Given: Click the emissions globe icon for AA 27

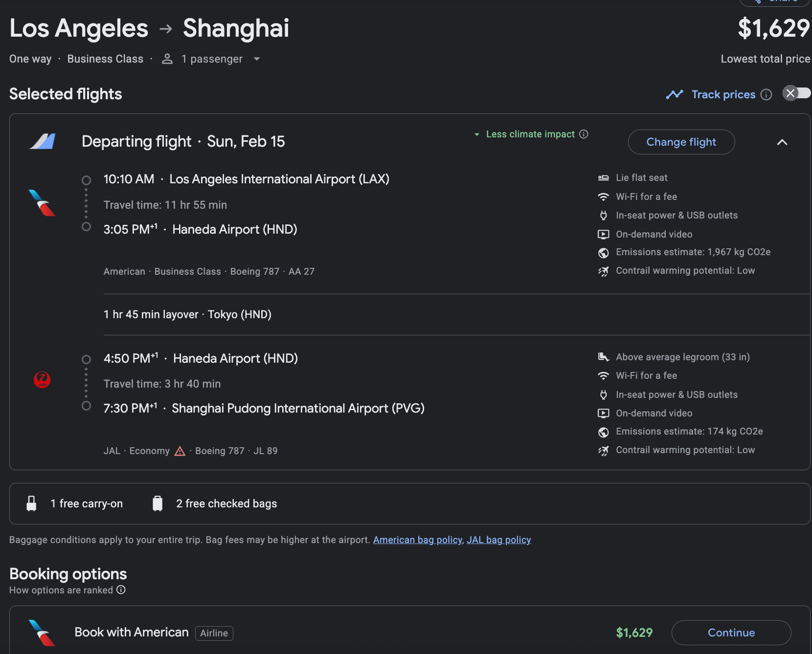Looking at the screenshot, I should [604, 253].
